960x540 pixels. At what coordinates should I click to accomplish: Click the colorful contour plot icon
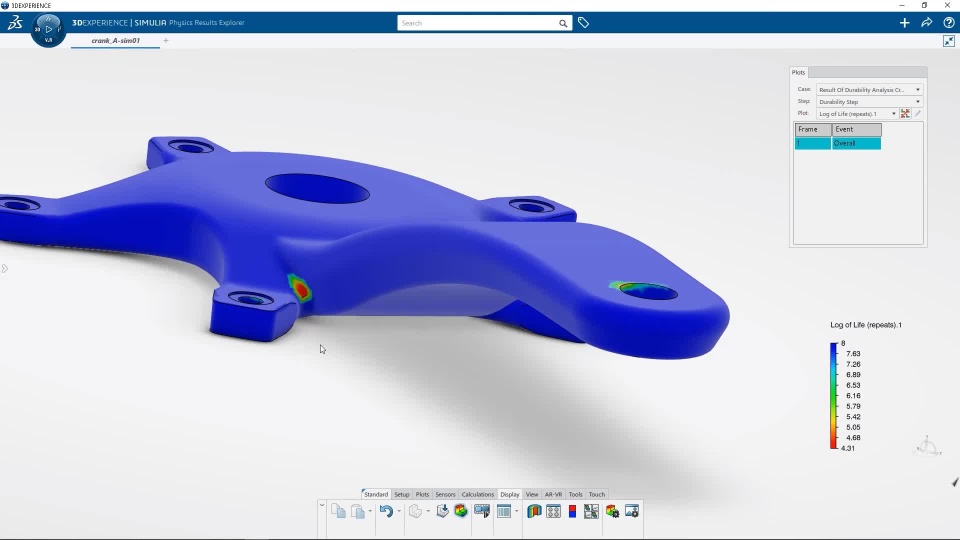[x=461, y=511]
